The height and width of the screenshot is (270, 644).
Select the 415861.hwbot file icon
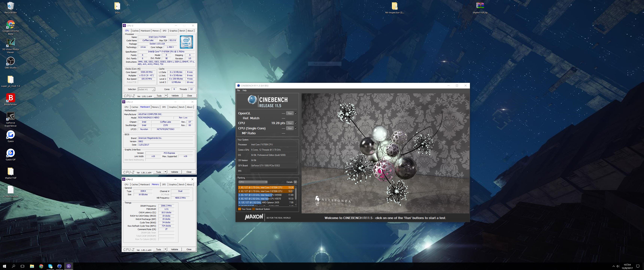tap(10, 192)
